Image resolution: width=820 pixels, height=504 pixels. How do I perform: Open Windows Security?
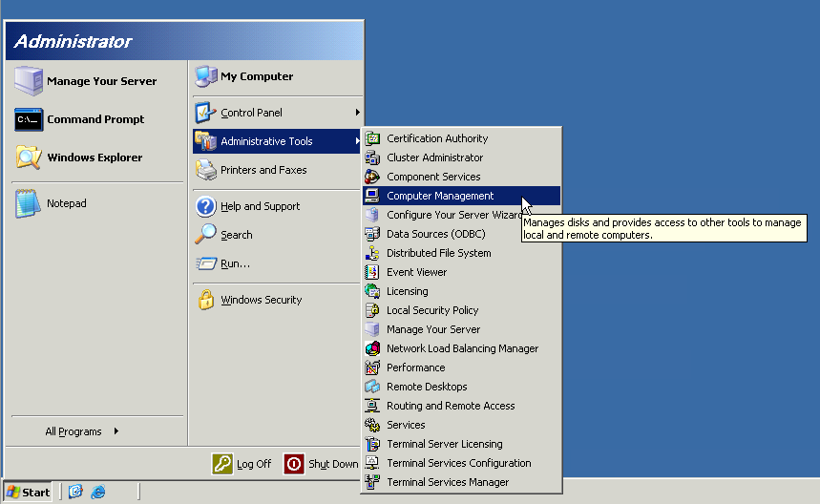(277, 300)
